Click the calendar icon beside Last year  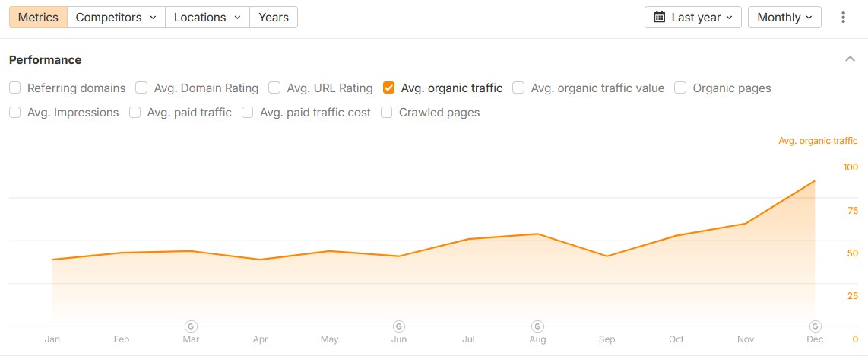[659, 18]
